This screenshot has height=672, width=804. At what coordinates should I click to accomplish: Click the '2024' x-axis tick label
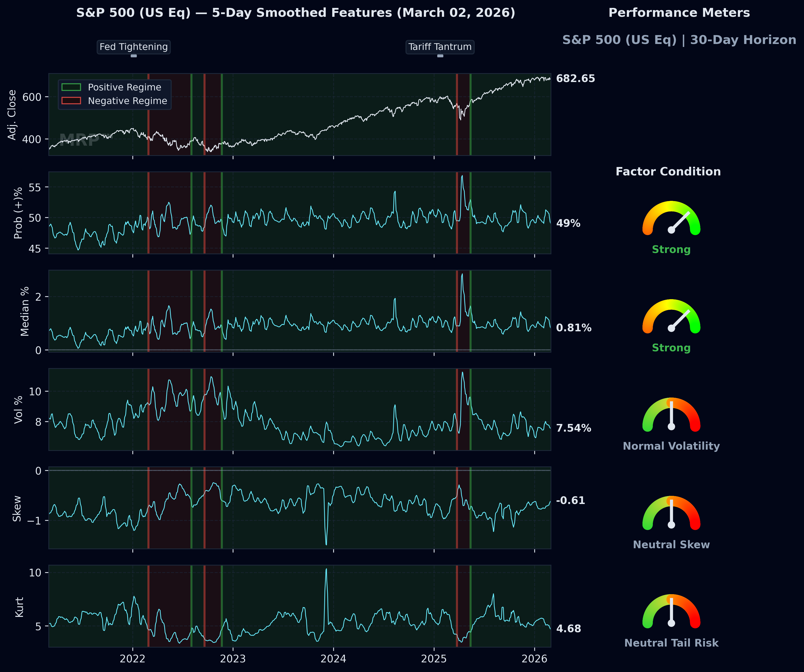(333, 659)
